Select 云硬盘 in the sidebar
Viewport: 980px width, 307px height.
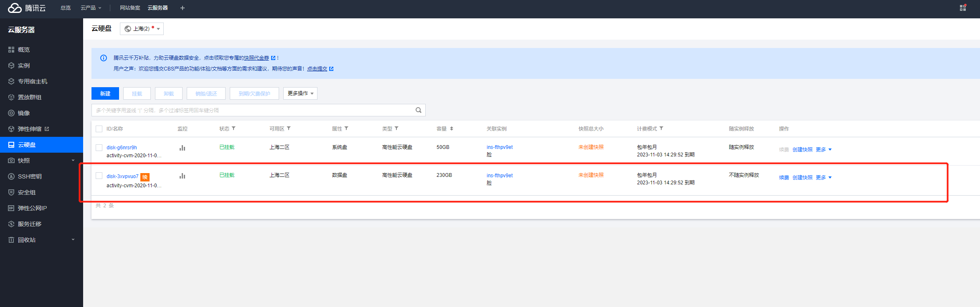[41, 145]
